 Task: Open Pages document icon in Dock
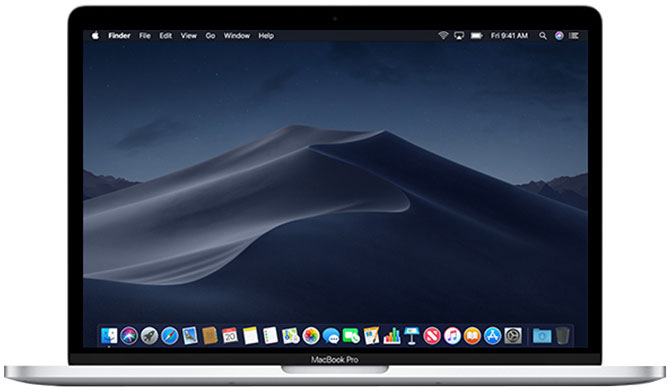click(x=371, y=336)
